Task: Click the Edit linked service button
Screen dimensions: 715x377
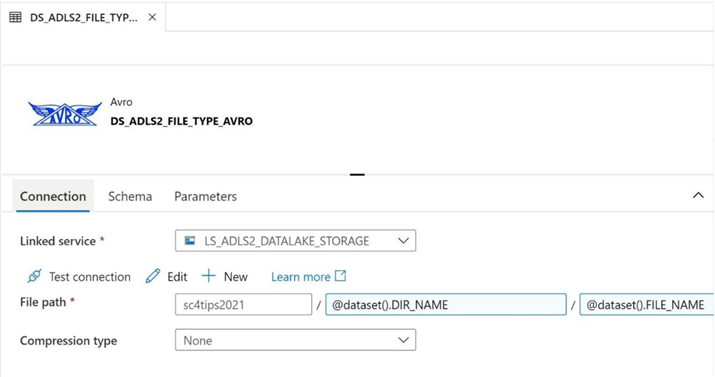Action: pyautogui.click(x=166, y=277)
